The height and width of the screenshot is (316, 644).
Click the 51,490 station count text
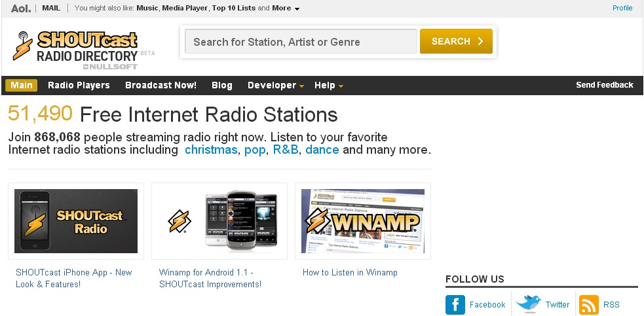pos(40,114)
